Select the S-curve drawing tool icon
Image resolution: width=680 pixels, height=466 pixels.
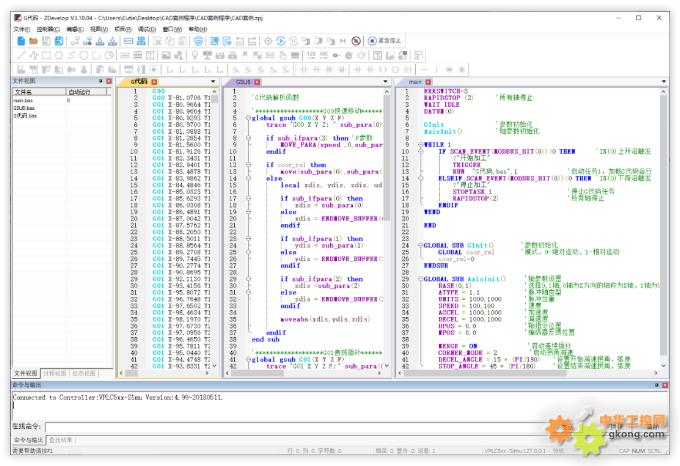71,55
